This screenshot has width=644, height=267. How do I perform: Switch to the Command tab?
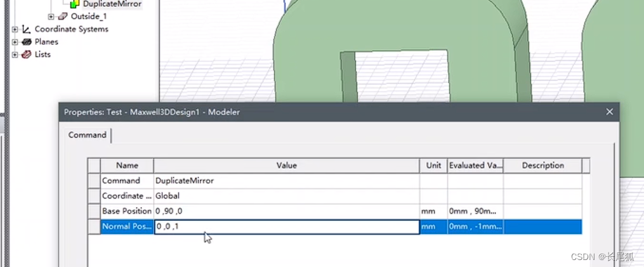[x=88, y=135]
